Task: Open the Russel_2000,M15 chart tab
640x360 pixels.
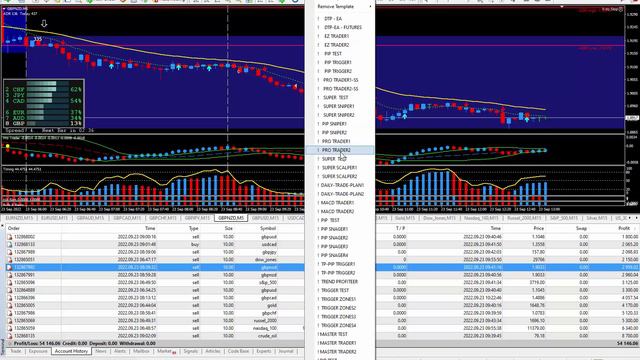Action: (x=524, y=218)
